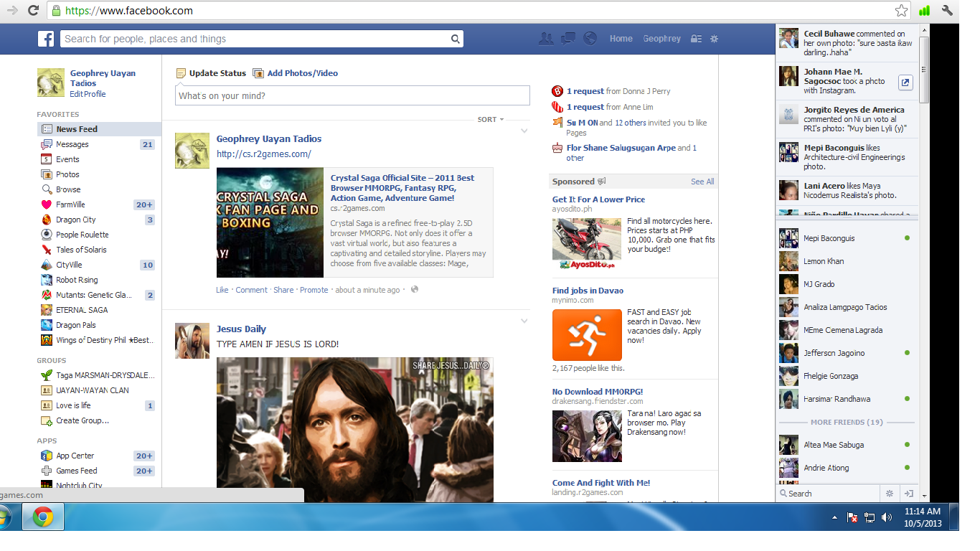Open Chrome wrench menu icon
Screen dimensions: 980x551
[947, 11]
